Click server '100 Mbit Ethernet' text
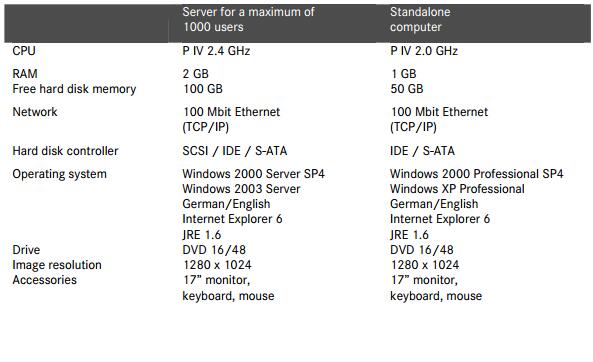Viewport: 593px width, 362px height. click(231, 112)
